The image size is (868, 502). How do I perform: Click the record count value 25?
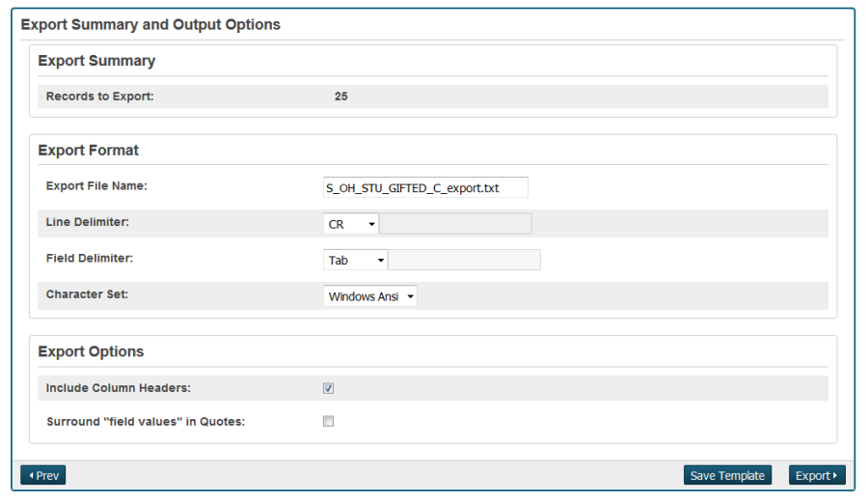[341, 97]
